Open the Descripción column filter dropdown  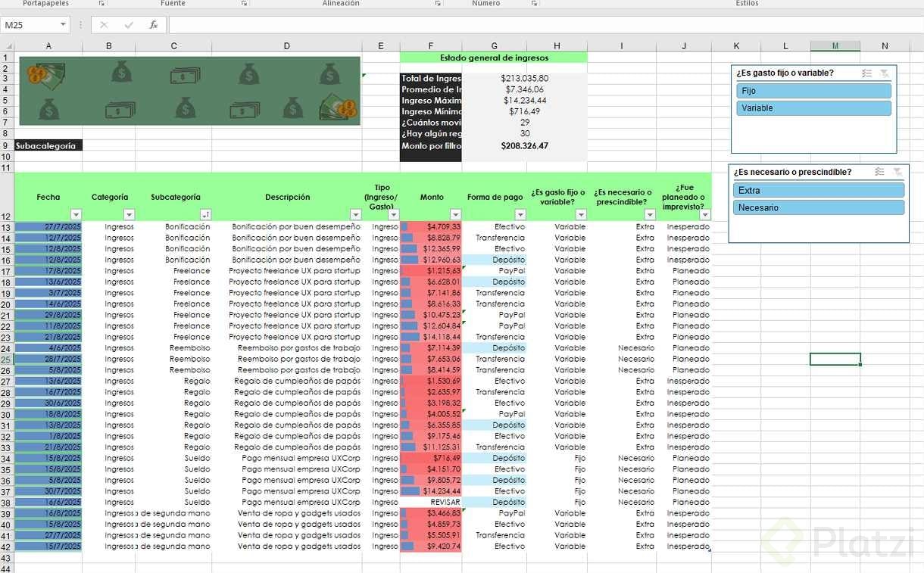[355, 215]
